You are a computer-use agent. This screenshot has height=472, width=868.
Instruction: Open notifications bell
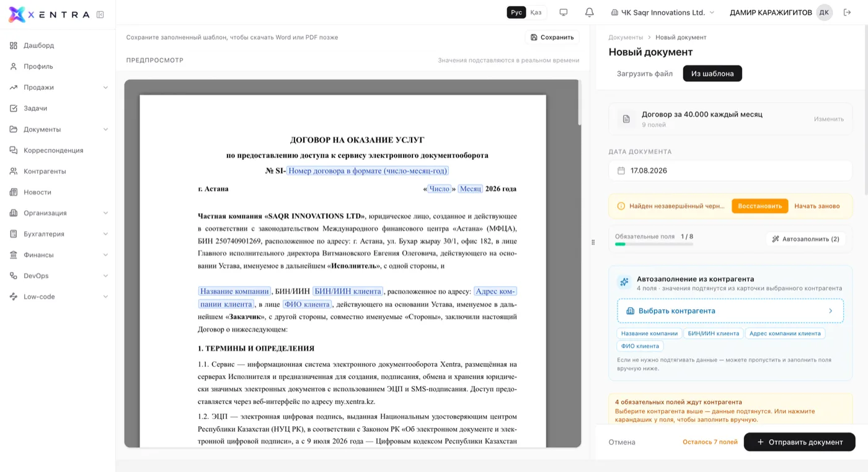(590, 12)
